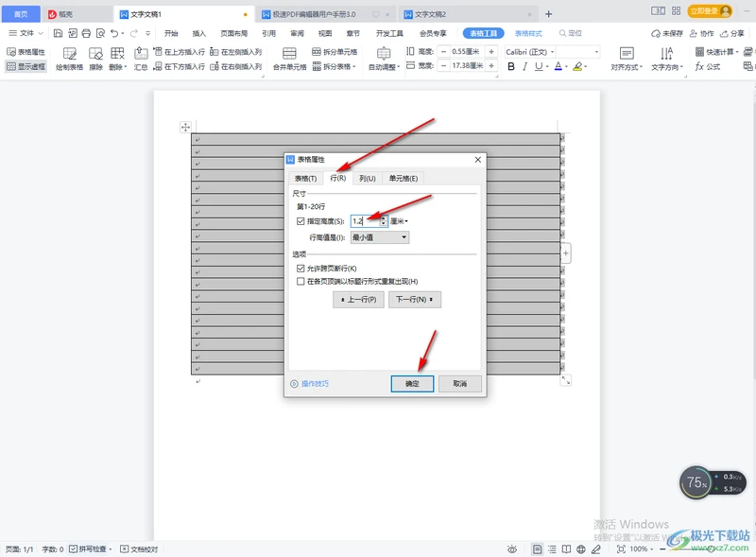
Task: Click the 下一行(N) next row button
Action: pos(415,300)
